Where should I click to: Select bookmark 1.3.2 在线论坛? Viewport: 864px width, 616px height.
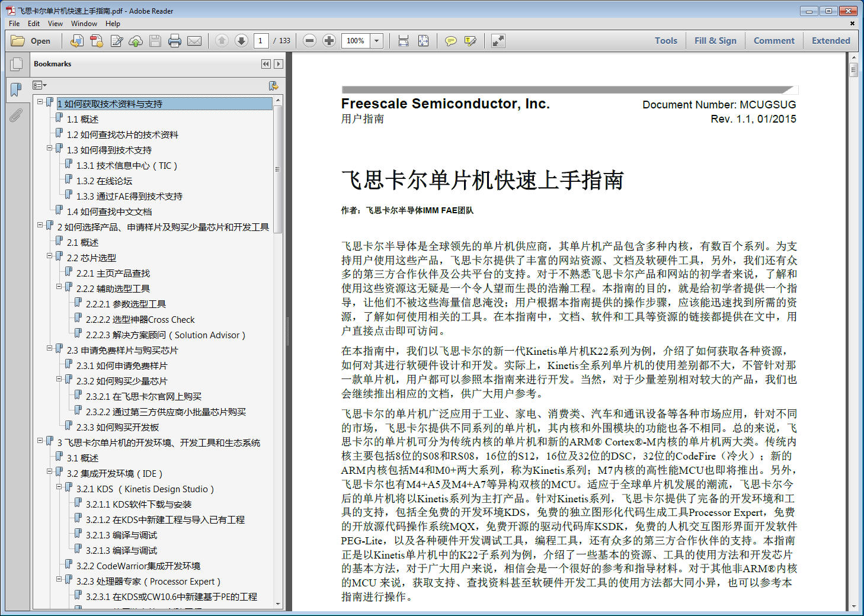pos(104,181)
